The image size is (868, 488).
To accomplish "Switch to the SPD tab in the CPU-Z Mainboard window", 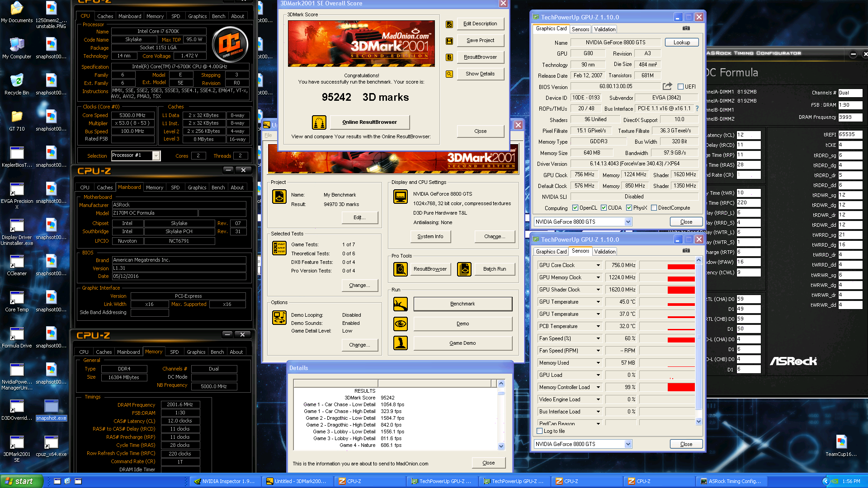I will tap(175, 188).
